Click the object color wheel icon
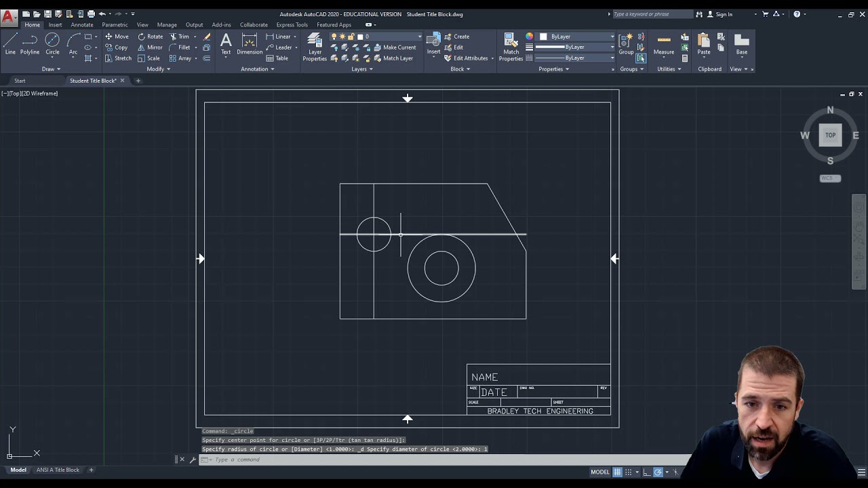Image resolution: width=868 pixels, height=488 pixels. (x=529, y=37)
